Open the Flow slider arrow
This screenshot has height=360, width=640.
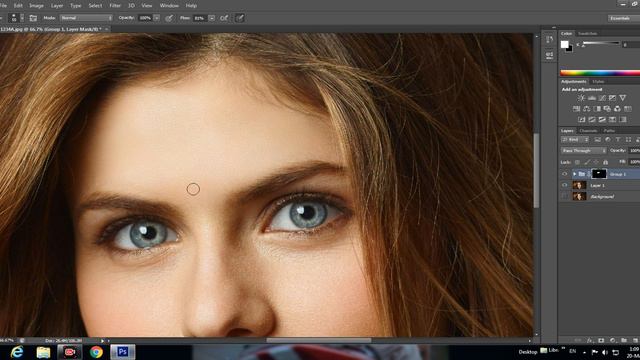(x=211, y=18)
